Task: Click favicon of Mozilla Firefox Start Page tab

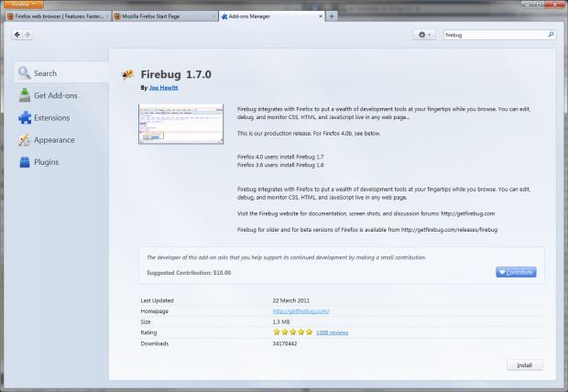Action: [x=117, y=16]
